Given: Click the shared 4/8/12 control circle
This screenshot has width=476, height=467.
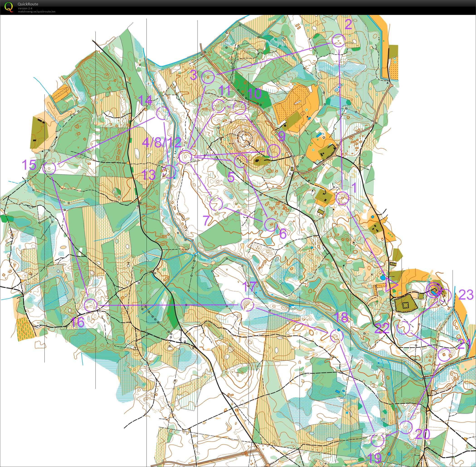Looking at the screenshot, I should click(x=185, y=157).
